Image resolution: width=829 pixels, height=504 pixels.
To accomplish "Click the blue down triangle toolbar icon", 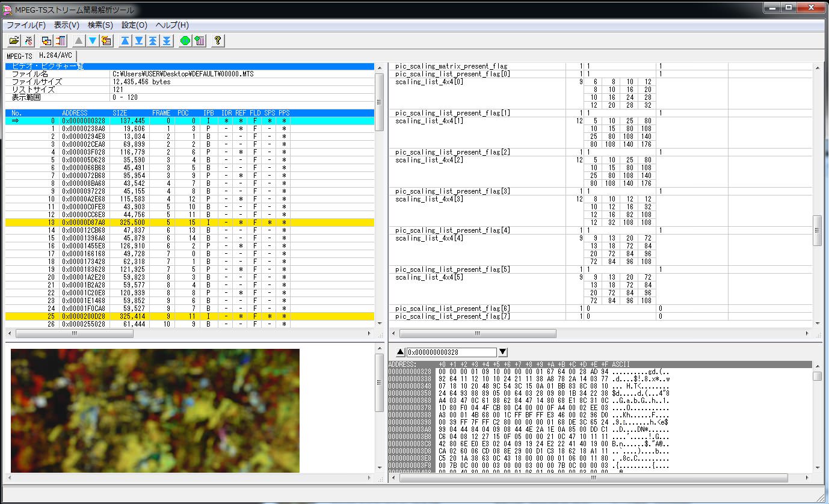I will click(93, 40).
